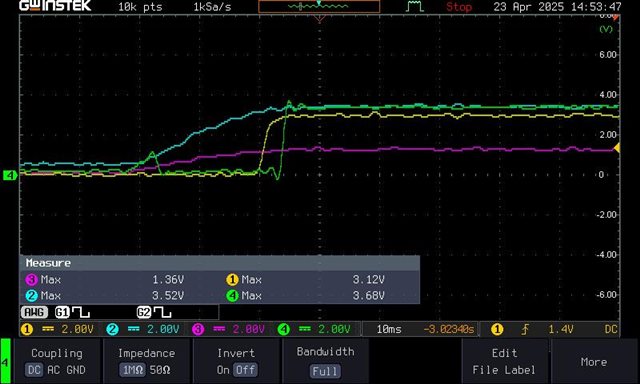Click the date and time display
This screenshot has height=384, width=640.
[x=557, y=7]
